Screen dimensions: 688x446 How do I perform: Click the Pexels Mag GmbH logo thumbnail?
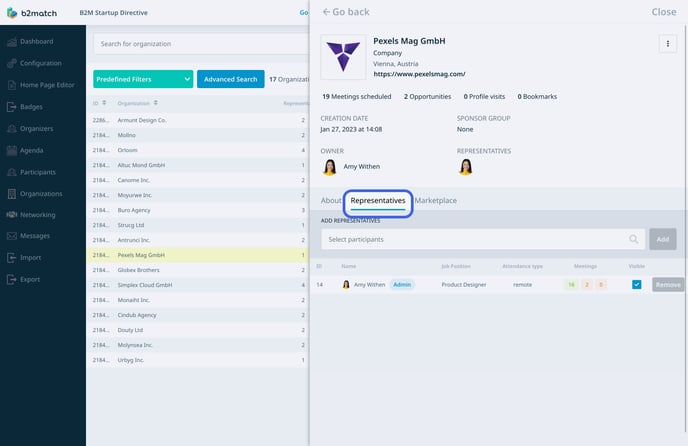(x=342, y=57)
